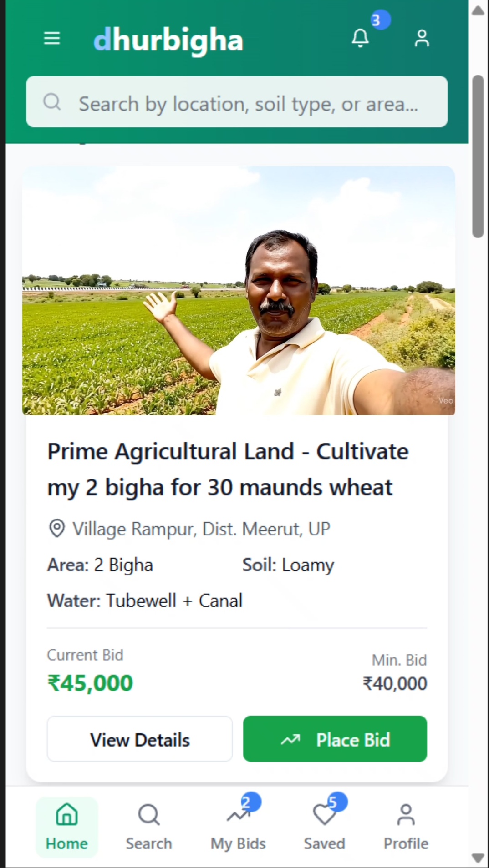489x868 pixels.
Task: Open the user account icon in header
Action: click(422, 38)
